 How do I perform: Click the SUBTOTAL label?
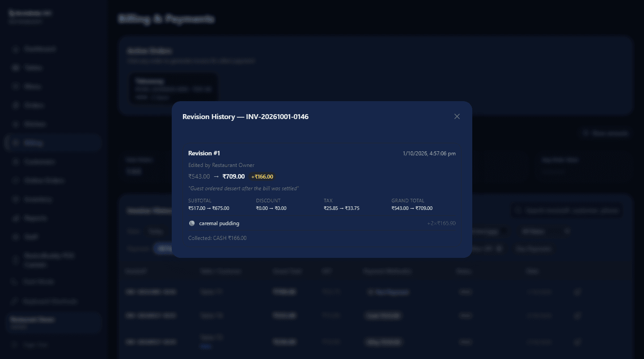tap(200, 201)
